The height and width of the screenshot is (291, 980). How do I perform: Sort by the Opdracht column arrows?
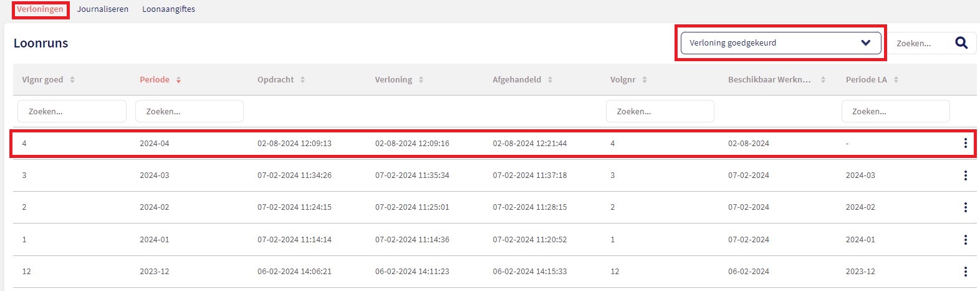pyautogui.click(x=303, y=80)
